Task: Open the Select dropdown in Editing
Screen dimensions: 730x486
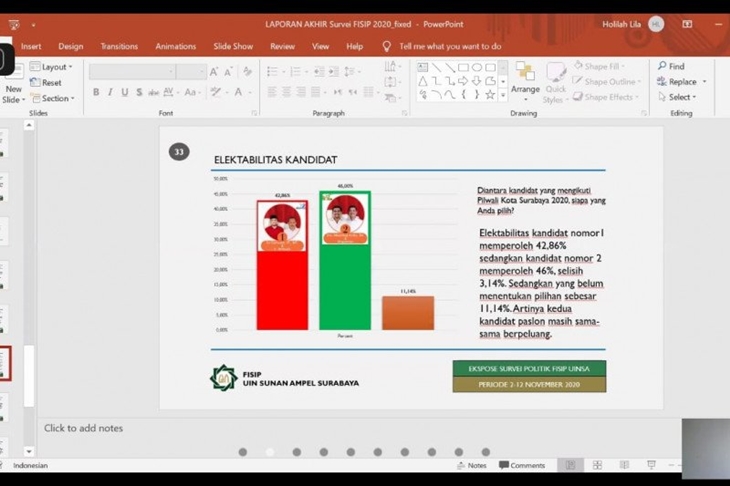Action: (680, 97)
